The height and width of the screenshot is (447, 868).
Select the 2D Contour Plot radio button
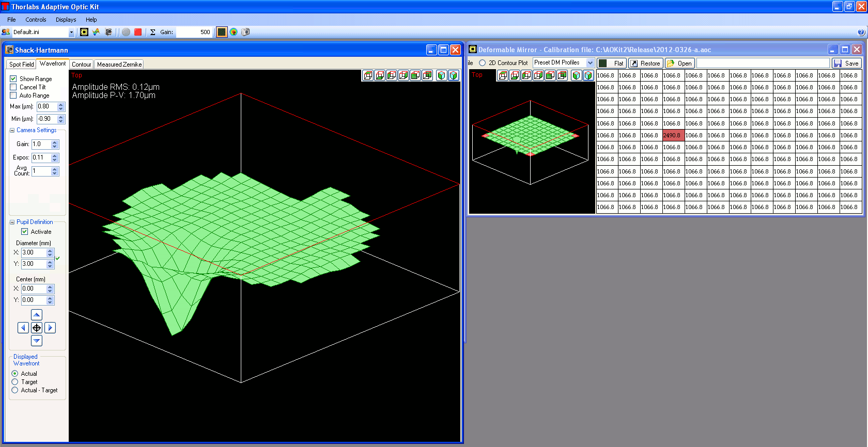coord(483,63)
